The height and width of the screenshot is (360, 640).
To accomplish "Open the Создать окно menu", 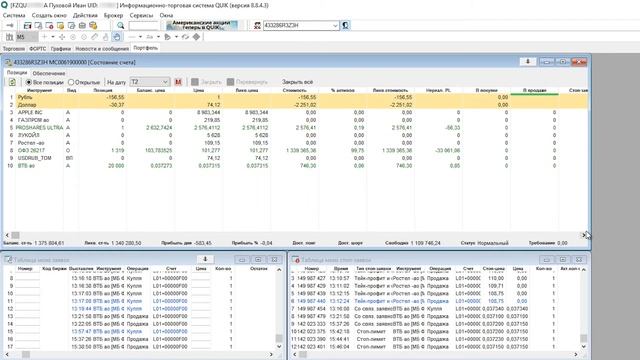I will (49, 15).
